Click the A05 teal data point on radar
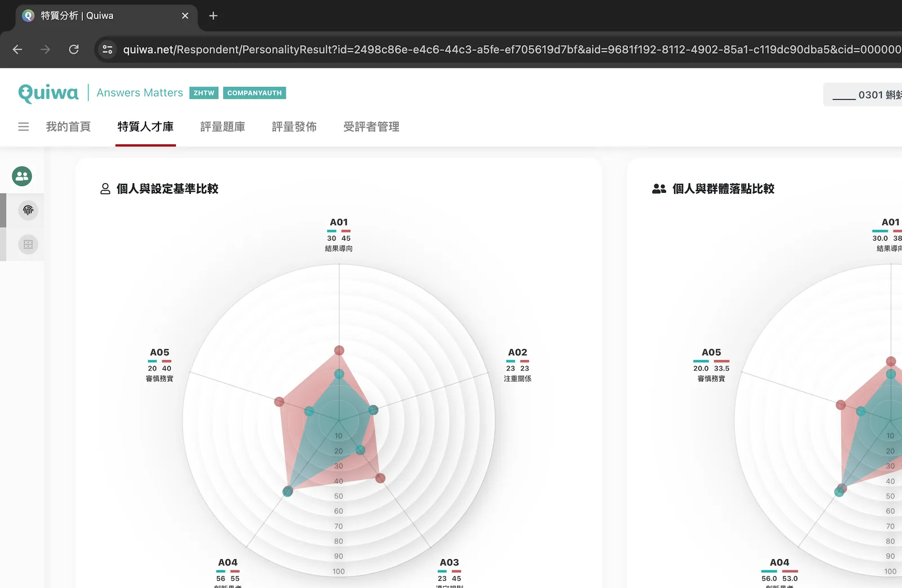This screenshot has width=902, height=588. click(309, 412)
